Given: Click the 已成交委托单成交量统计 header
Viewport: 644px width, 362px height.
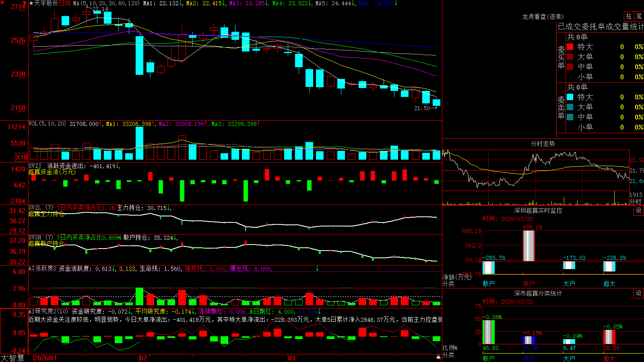Looking at the screenshot, I should point(601,27).
